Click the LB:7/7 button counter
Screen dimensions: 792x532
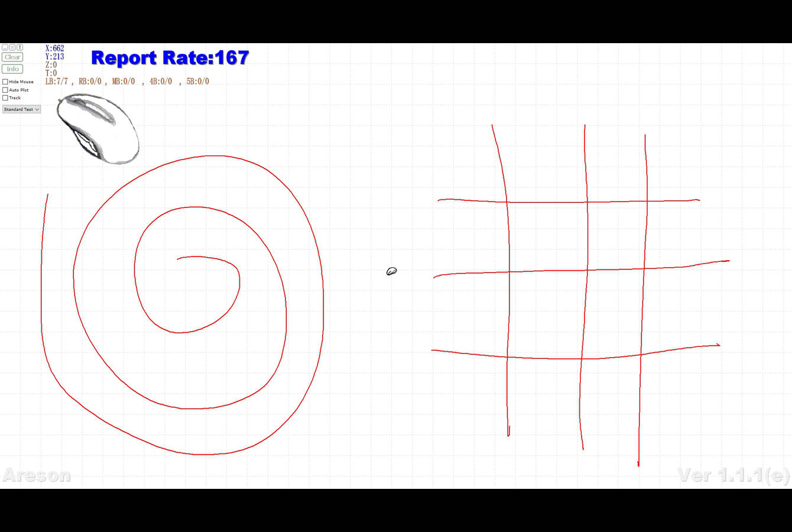pos(57,82)
